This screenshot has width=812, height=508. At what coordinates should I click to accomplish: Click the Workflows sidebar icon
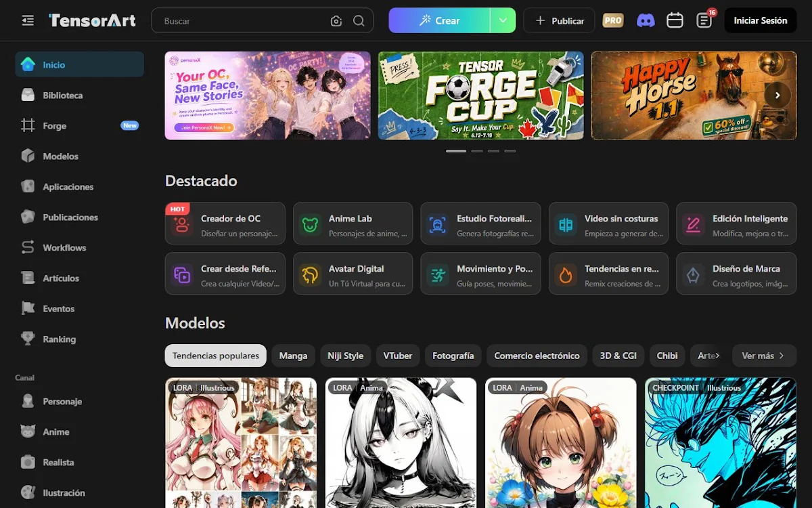[x=28, y=247]
